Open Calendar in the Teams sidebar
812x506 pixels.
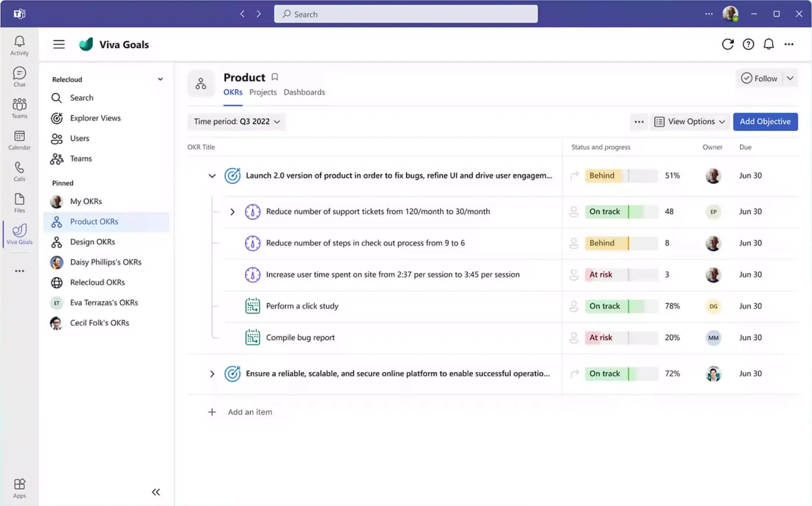19,140
